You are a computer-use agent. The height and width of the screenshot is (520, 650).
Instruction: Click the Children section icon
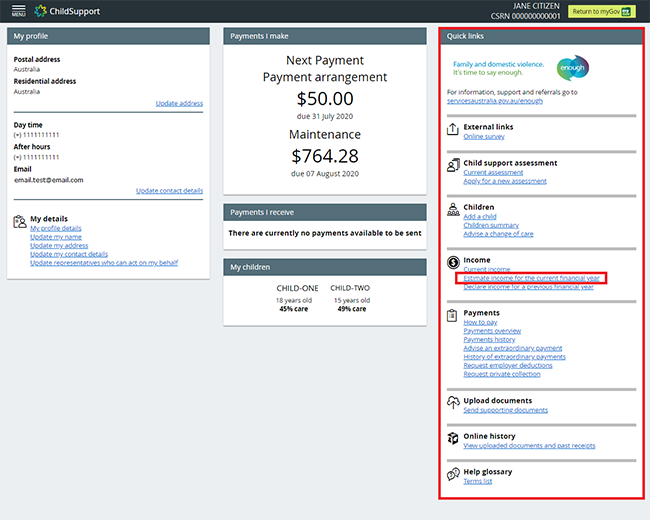[x=453, y=208]
